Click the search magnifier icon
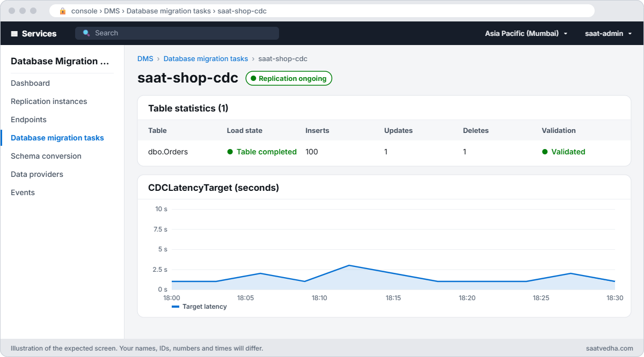The width and height of the screenshot is (644, 357). pyautogui.click(x=86, y=33)
